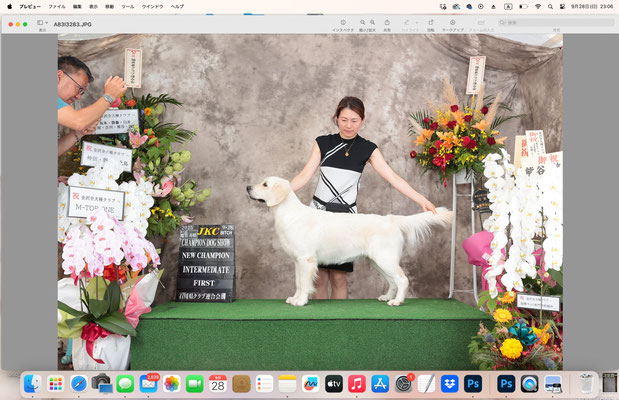The height and width of the screenshot is (400, 619).
Task: Open the Inspector info button in toolbar
Action: tap(343, 23)
